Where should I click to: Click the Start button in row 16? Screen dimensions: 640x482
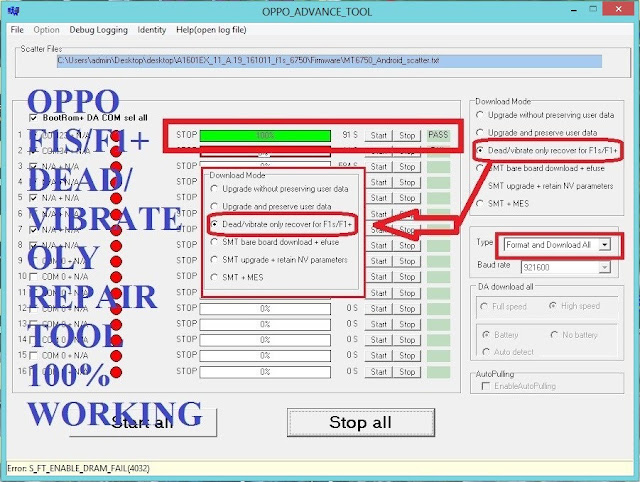click(x=378, y=372)
